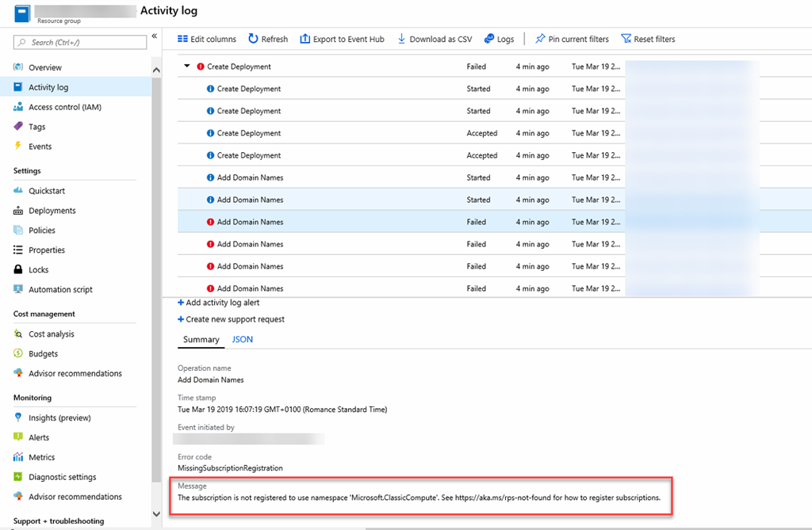Open Advisor recommendations under Monitoring
The height and width of the screenshot is (530, 812).
pyautogui.click(x=75, y=497)
